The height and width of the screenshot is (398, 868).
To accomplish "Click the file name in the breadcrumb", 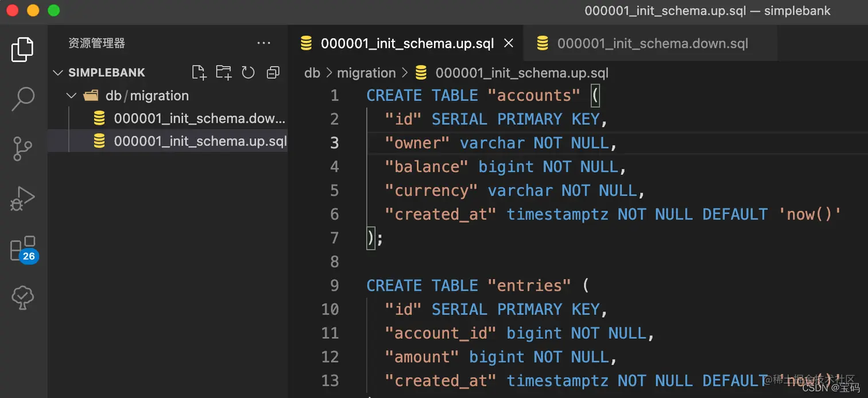I will click(x=522, y=73).
